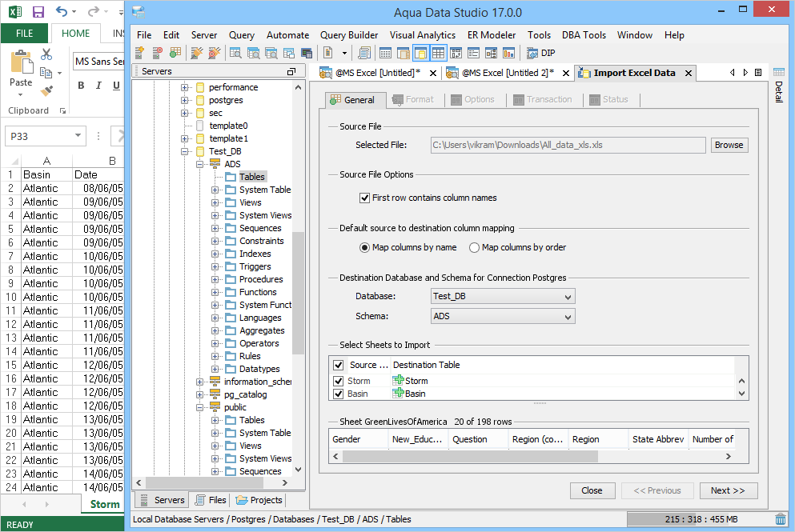795x532 pixels.
Task: Click the Format Painter brush in Excel
Action: pos(46,91)
